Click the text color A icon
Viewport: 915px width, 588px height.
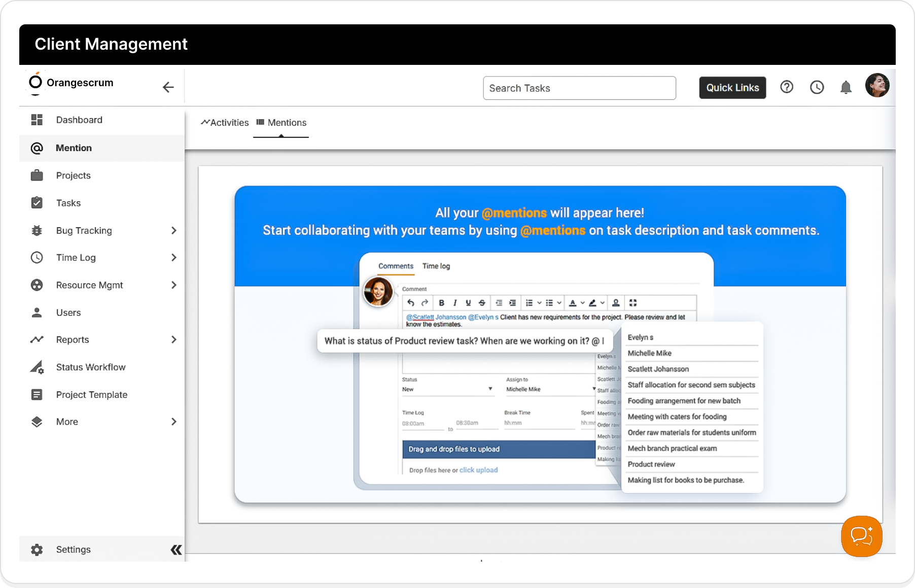pos(573,303)
